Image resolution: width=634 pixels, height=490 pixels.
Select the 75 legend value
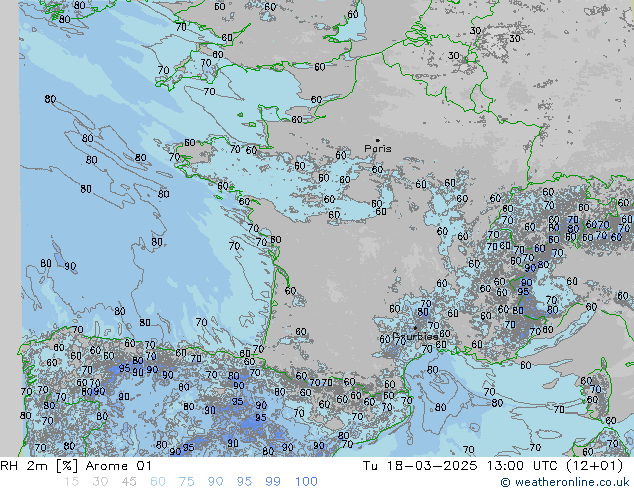click(186, 482)
